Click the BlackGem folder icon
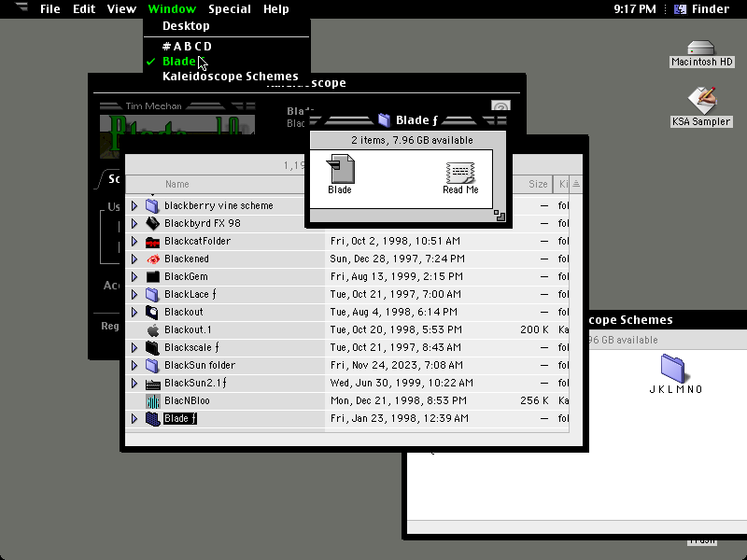The image size is (747, 560). (x=152, y=276)
